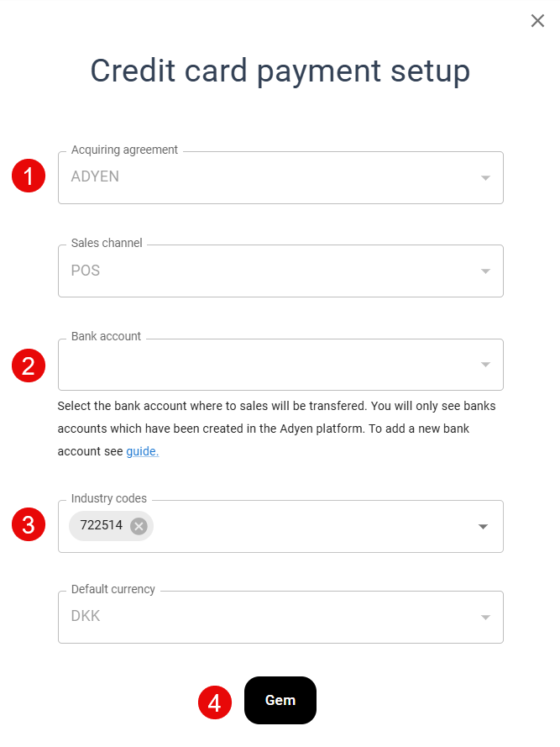Remove the 722514 industry code chip
560x747 pixels.
pyautogui.click(x=139, y=526)
